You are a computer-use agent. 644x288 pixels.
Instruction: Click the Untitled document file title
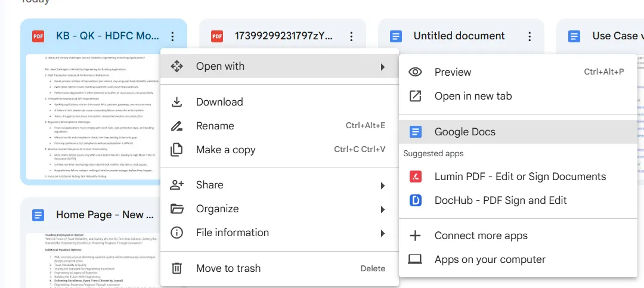click(459, 36)
